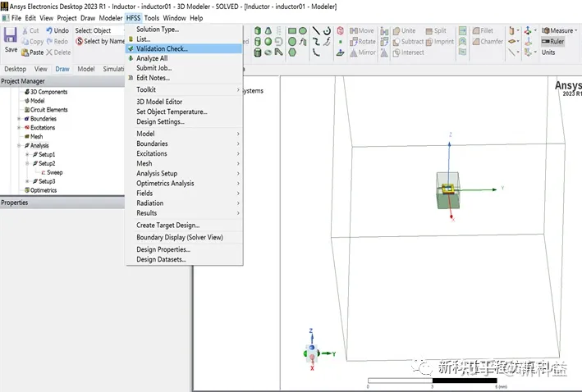Viewport: 582px width, 392px height.
Task: Select the Draw line tool
Action: [x=316, y=30]
